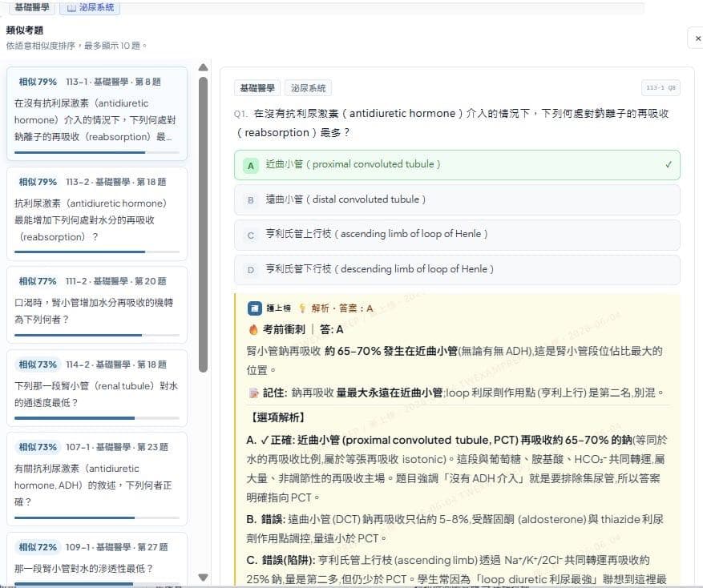Click the scroll up arrow of the similar questions list

click(203, 67)
